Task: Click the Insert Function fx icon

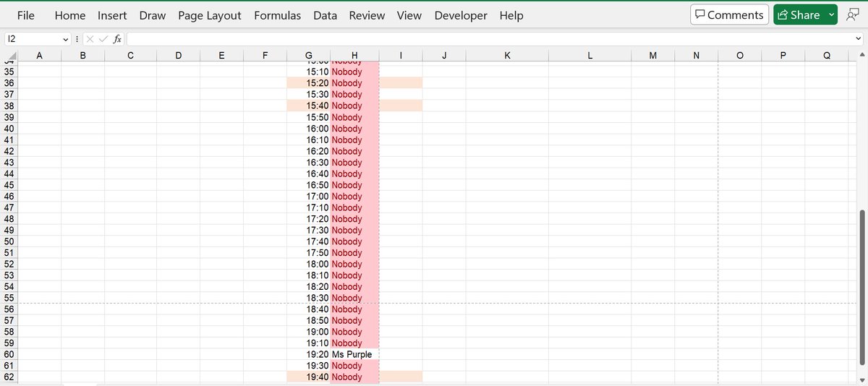Action: point(118,38)
